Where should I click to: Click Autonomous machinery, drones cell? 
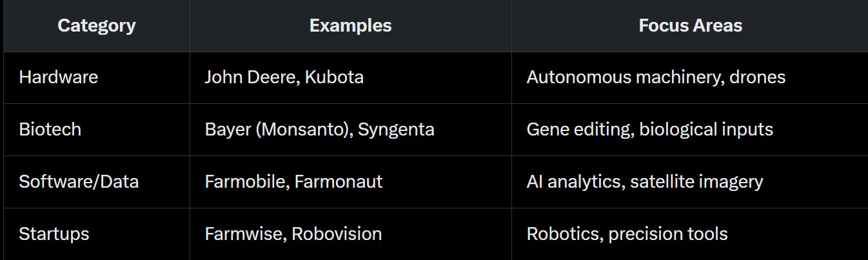tap(656, 77)
